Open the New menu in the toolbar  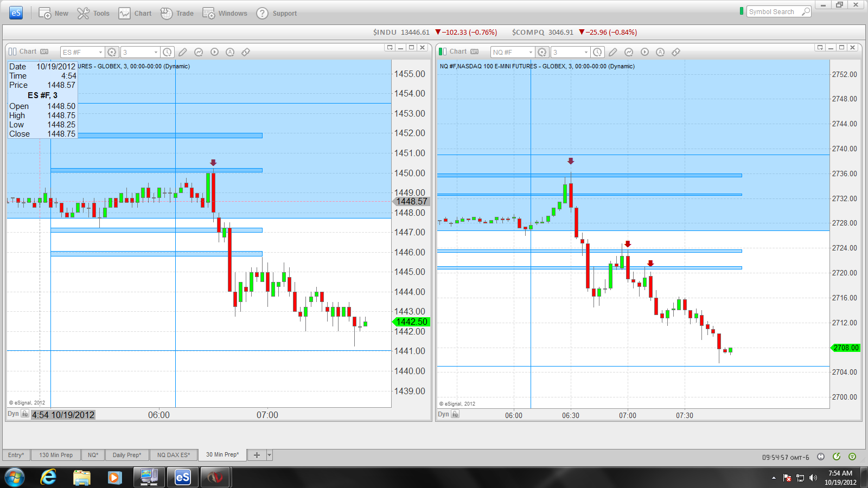(53, 13)
